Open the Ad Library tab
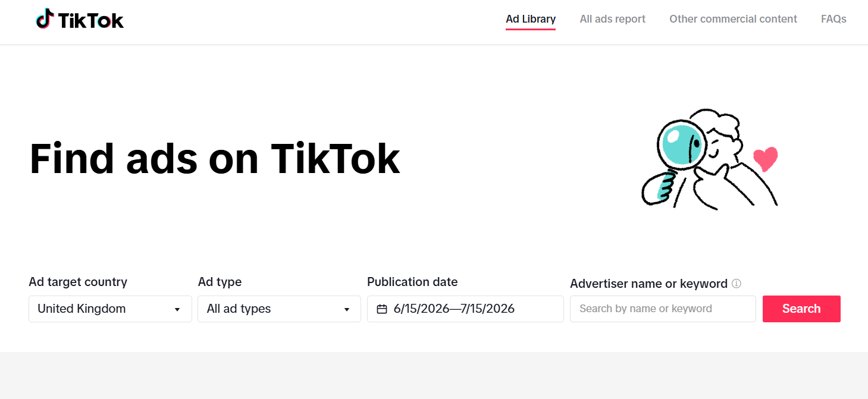This screenshot has width=868, height=399. (531, 19)
